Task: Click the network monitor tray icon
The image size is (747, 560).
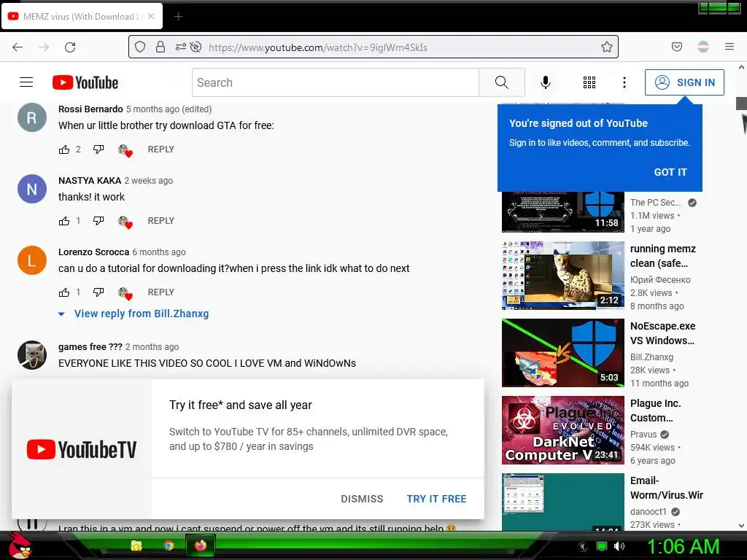Action: coord(602,546)
